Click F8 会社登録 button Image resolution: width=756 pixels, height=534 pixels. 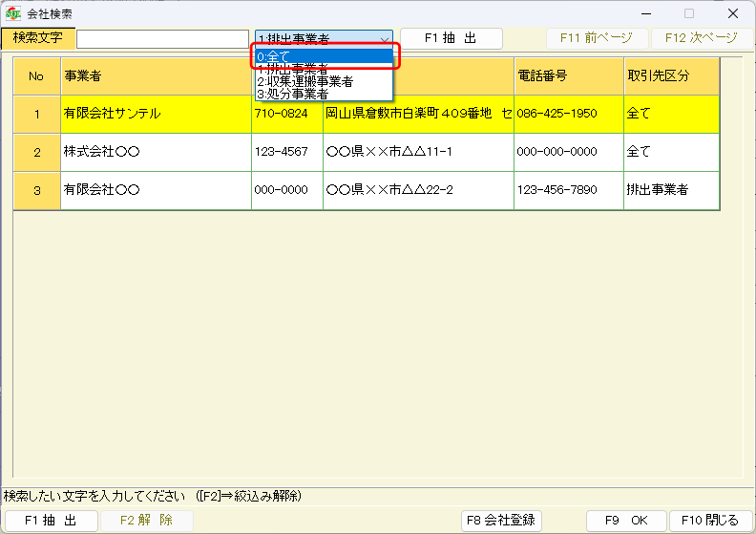pyautogui.click(x=502, y=521)
